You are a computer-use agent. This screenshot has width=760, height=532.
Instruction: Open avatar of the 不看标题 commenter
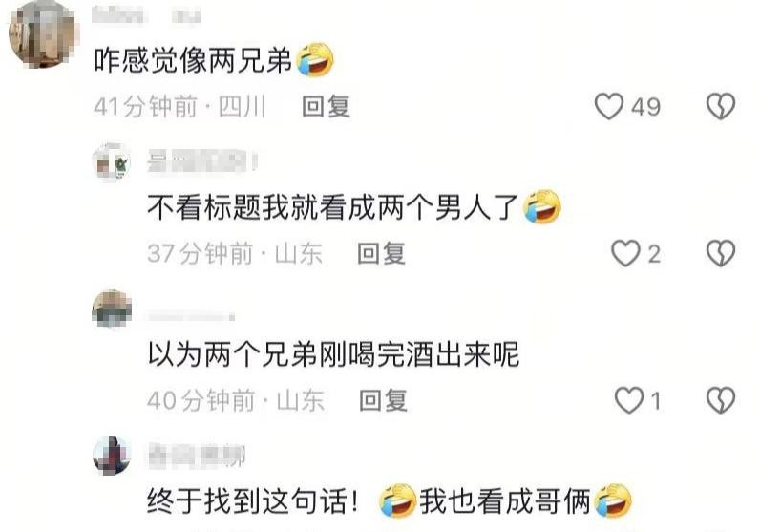click(x=112, y=162)
